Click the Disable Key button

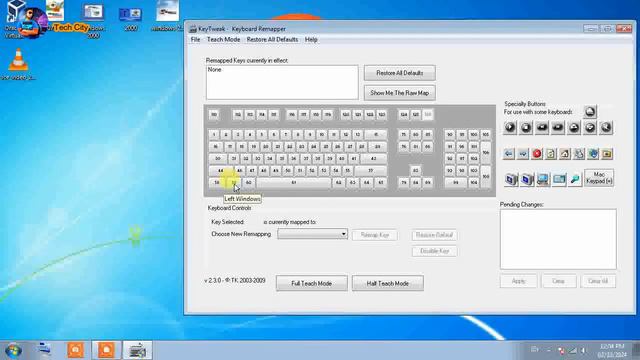tap(434, 251)
